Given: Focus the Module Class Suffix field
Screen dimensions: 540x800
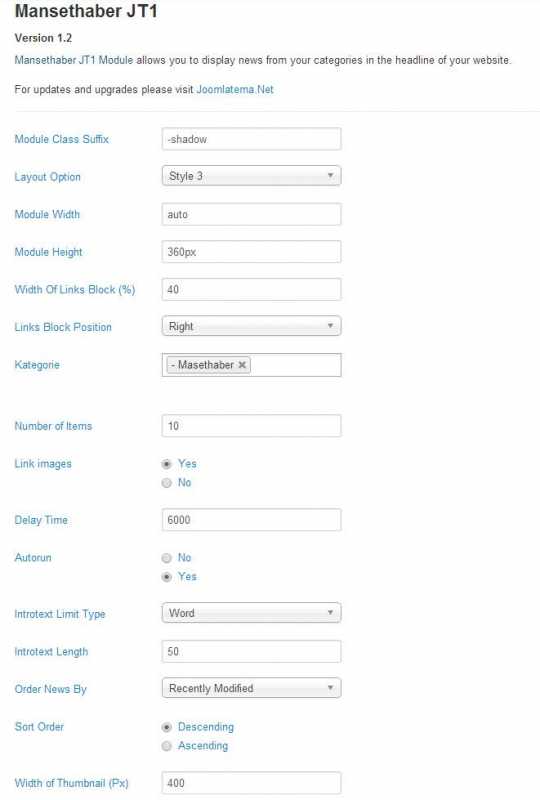Looking at the screenshot, I should (x=252, y=139).
